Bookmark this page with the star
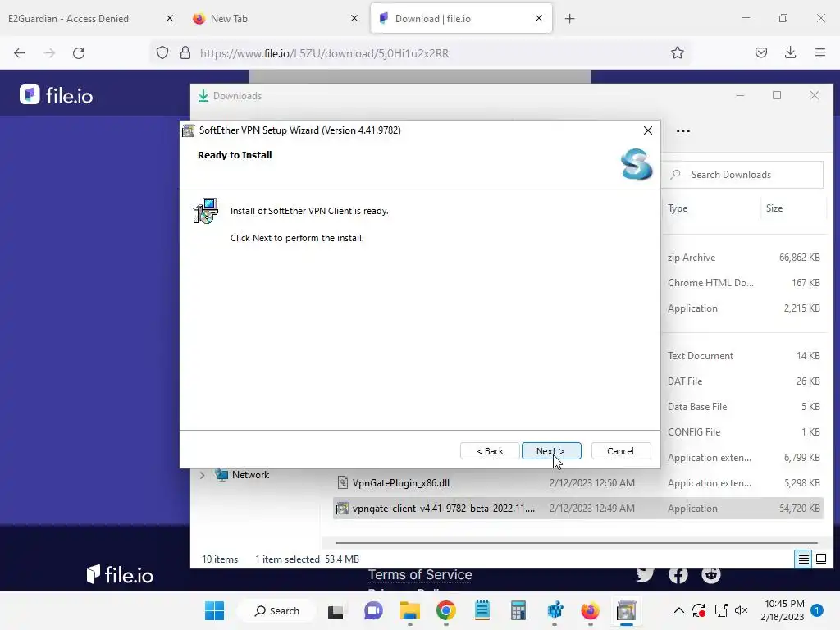 (x=677, y=53)
